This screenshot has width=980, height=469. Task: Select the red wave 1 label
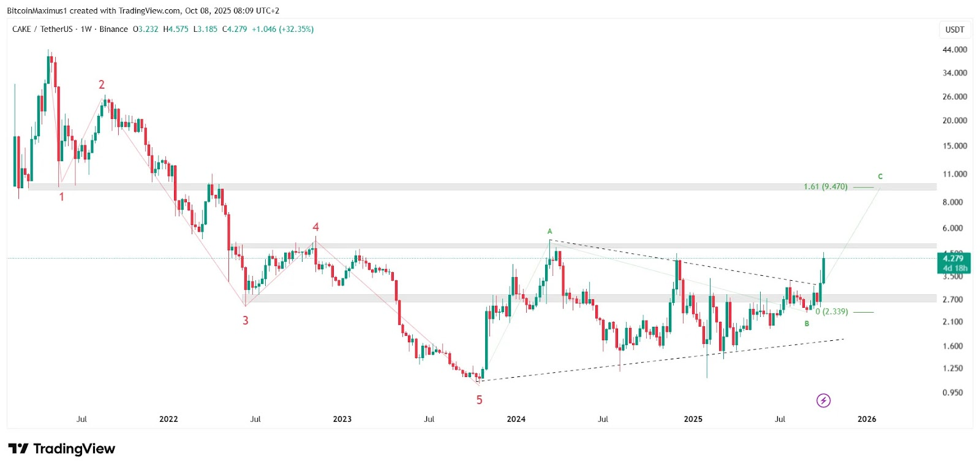61,197
